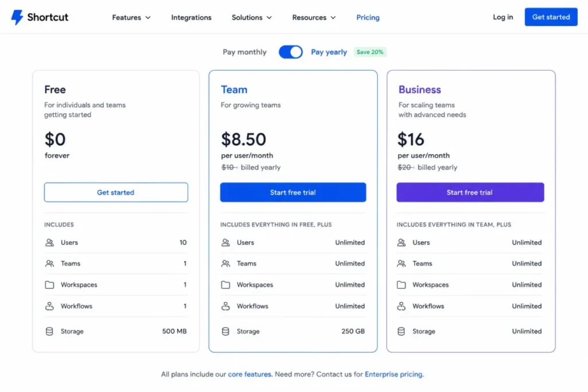
Task: Click the 500 MB storage value
Action: (175, 331)
